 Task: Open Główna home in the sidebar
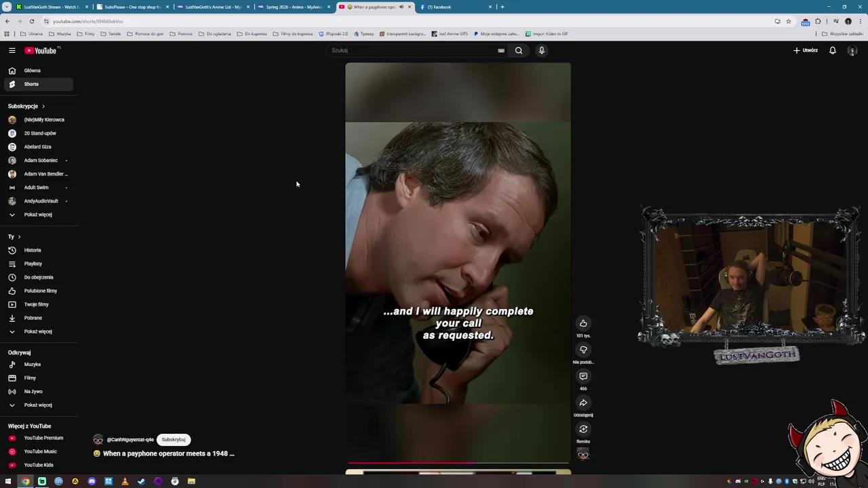(37, 70)
